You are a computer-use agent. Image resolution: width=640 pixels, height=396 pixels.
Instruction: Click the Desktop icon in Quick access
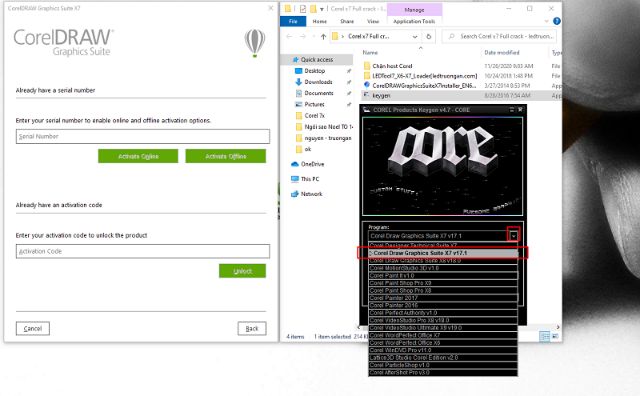coord(298,71)
